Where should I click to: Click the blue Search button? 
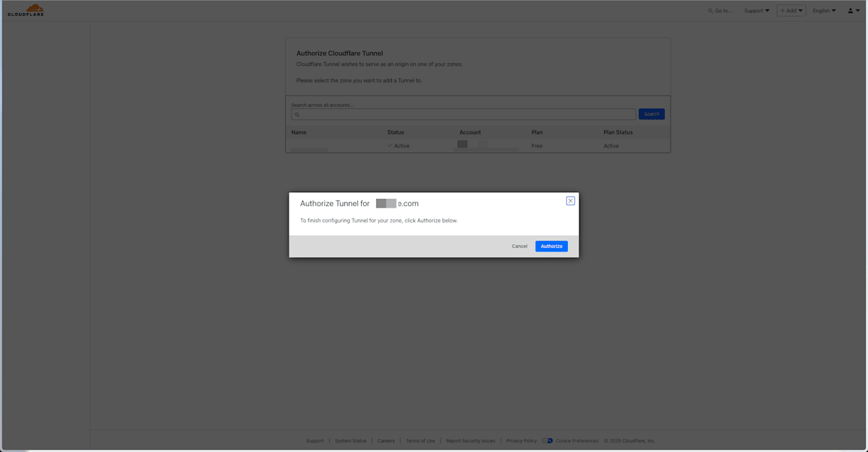(651, 114)
